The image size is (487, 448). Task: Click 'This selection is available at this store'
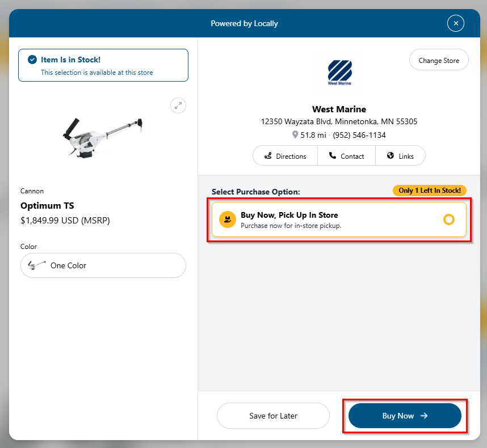(x=97, y=73)
